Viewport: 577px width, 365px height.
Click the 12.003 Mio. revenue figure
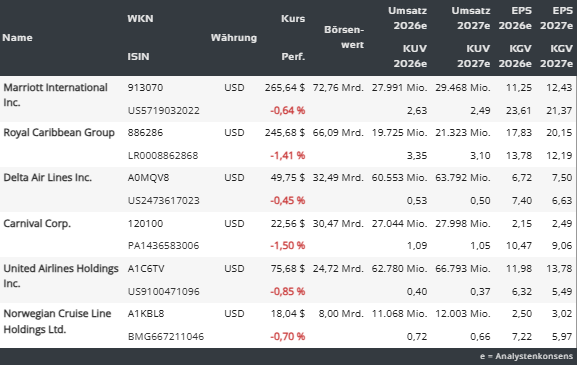point(463,313)
